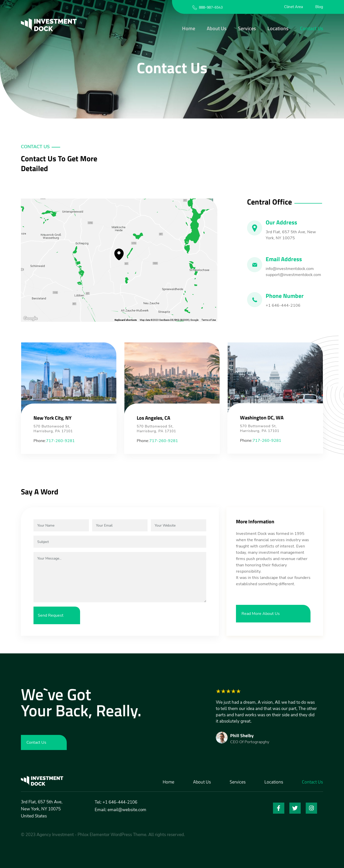Open the Instagram social icon
The width and height of the screenshot is (344, 868).
pyautogui.click(x=311, y=808)
